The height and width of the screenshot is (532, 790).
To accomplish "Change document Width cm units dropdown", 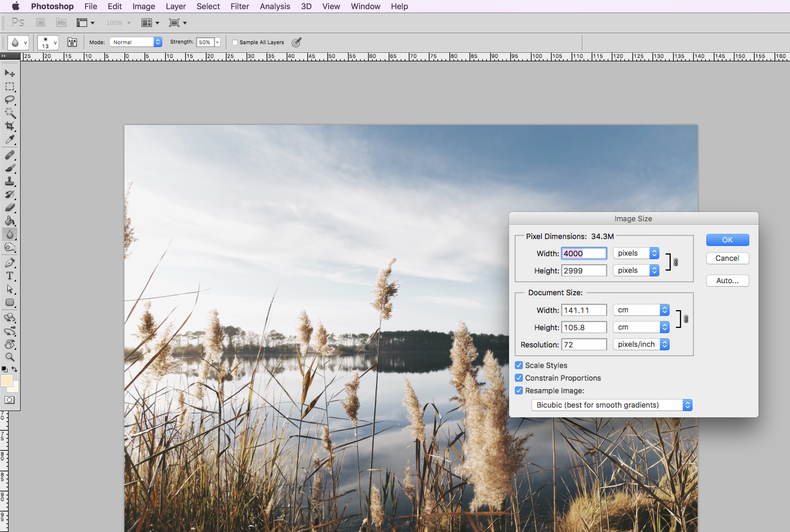I will 641,310.
